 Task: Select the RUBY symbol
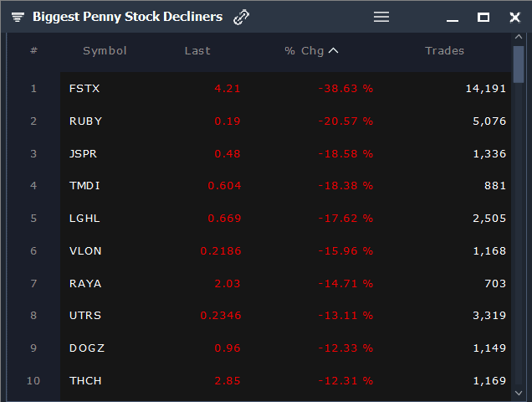(85, 121)
